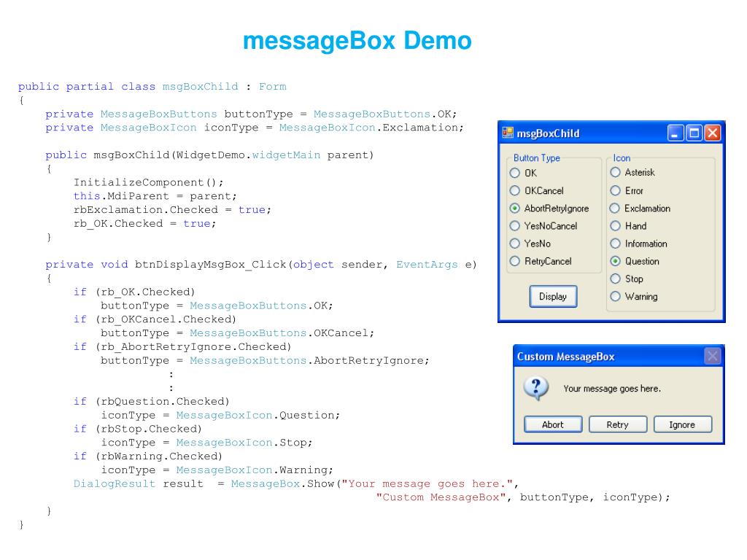Click 'if (rbQuestion.Checked)' code line
The width and height of the screenshot is (747, 560).
click(152, 402)
